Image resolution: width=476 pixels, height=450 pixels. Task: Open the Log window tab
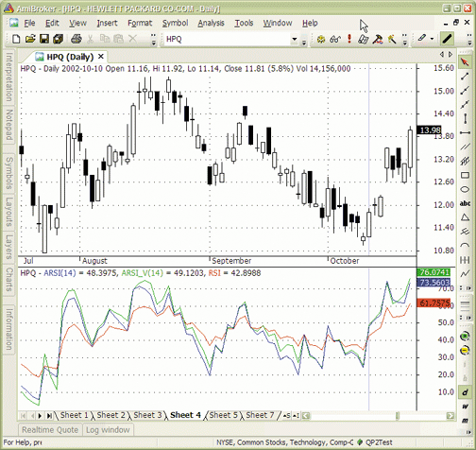pyautogui.click(x=108, y=430)
